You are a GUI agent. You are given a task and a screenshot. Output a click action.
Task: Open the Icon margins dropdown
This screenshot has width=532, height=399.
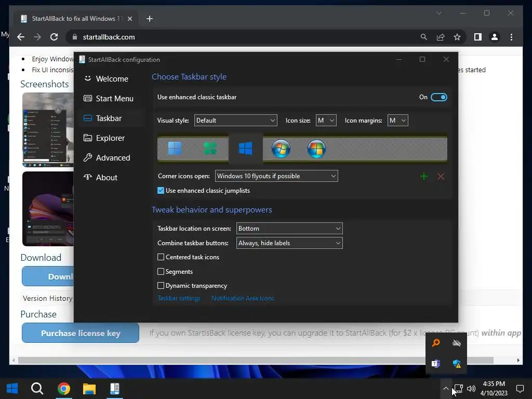[397, 121]
